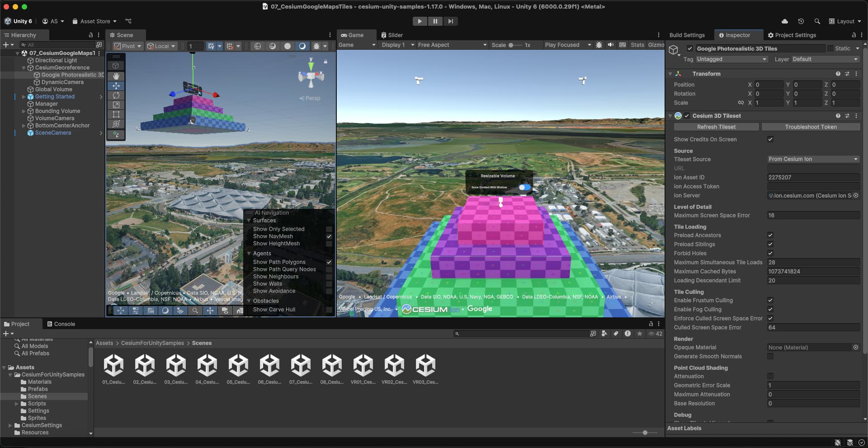The height and width of the screenshot is (448, 868).
Task: Expand the Bounding Volume hierarchy item
Action: point(24,111)
